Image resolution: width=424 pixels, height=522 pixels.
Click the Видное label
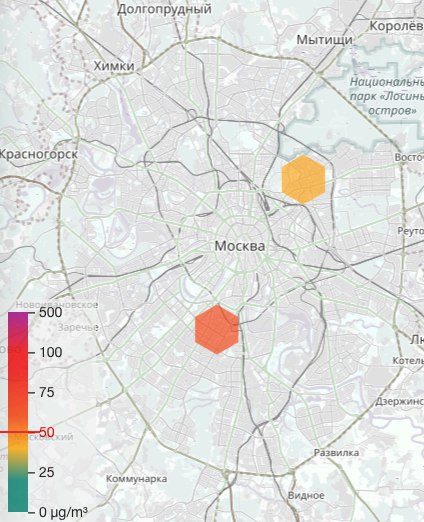tap(306, 495)
